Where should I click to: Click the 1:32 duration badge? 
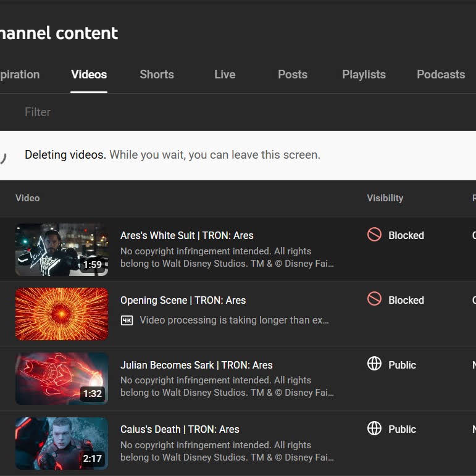pos(93,394)
